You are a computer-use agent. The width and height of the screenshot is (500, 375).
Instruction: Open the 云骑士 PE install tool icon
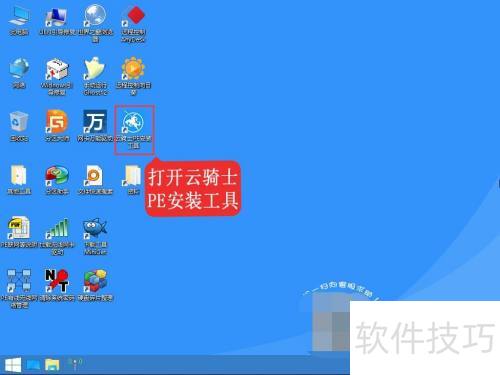tap(133, 123)
